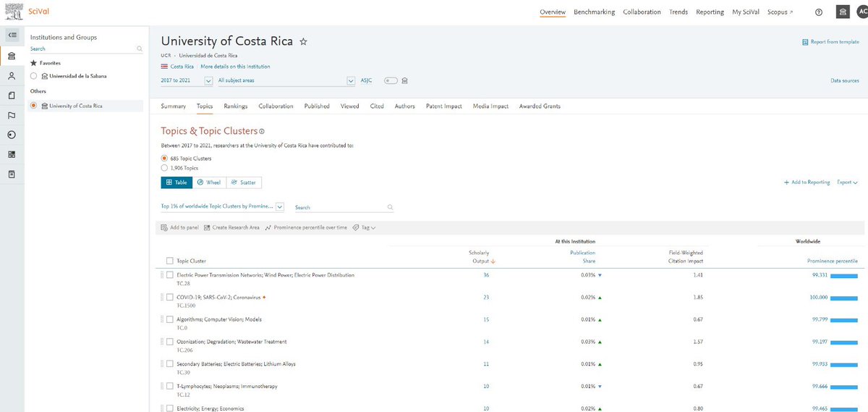868x412 pixels.
Task: Select the 1,906 Topics radio option
Action: point(164,167)
